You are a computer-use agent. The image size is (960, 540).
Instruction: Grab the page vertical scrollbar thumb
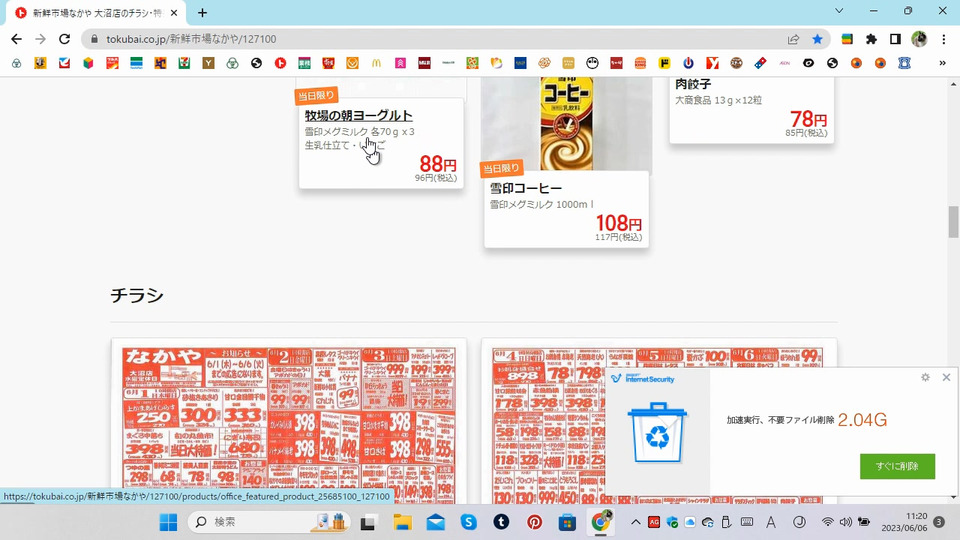[953, 222]
